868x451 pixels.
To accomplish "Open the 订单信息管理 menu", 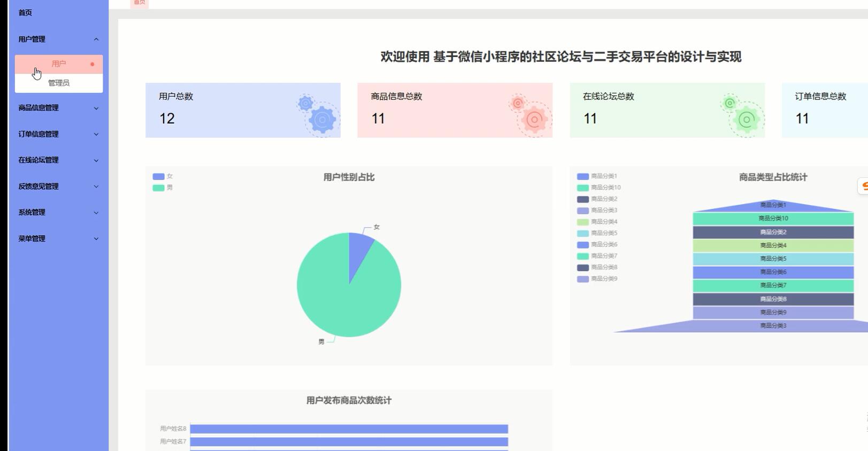I will (58, 134).
